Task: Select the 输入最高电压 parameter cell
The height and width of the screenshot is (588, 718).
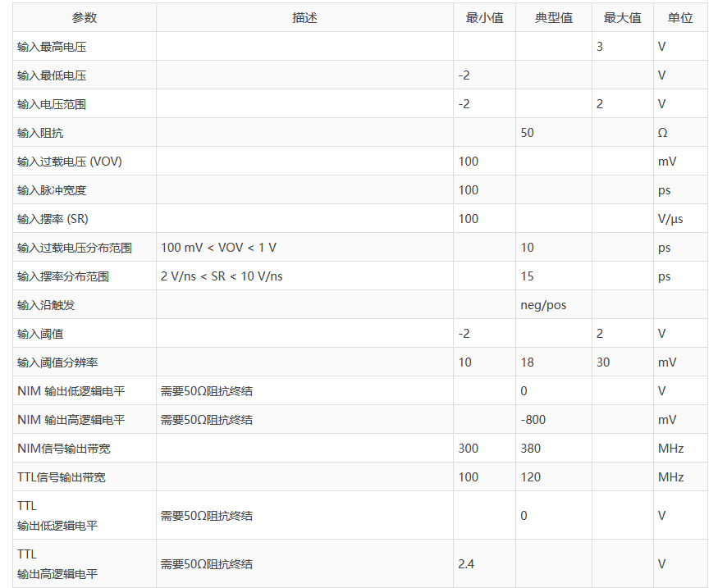Action: pos(52,47)
